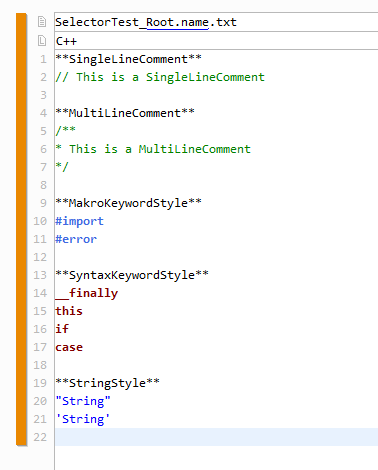
Task: Click the 'case' keyword on line 17
Action: (69, 347)
